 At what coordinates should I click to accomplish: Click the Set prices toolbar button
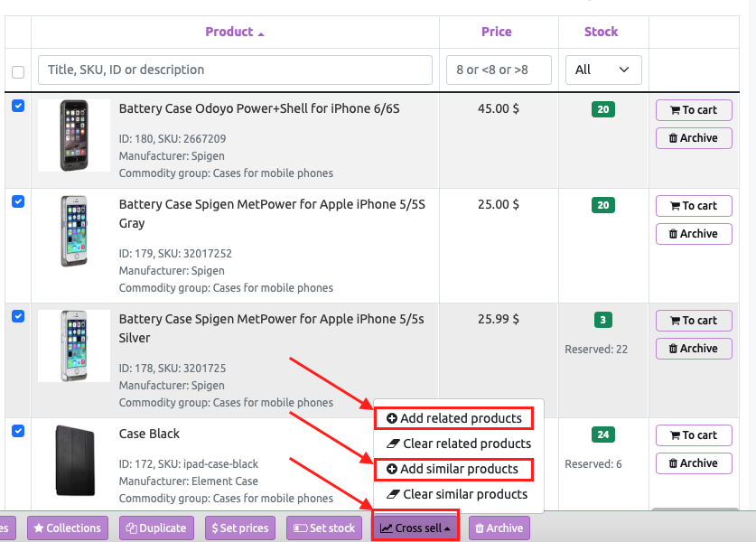[x=240, y=528]
